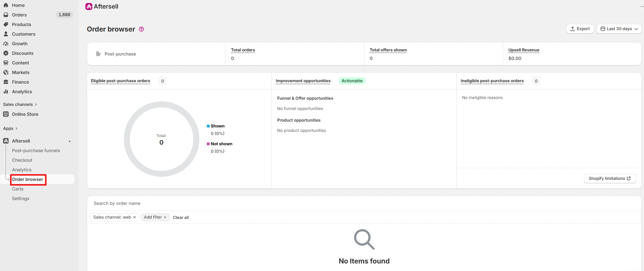This screenshot has height=271, width=644.
Task: Click the Total orders label
Action: coord(243,50)
